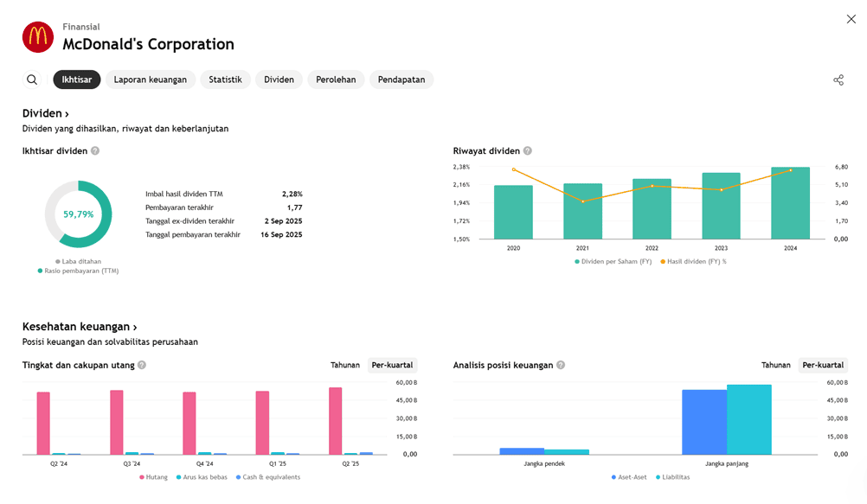This screenshot has height=504, width=867.
Task: Switch debt chart to Per-kuartal
Action: tap(392, 365)
